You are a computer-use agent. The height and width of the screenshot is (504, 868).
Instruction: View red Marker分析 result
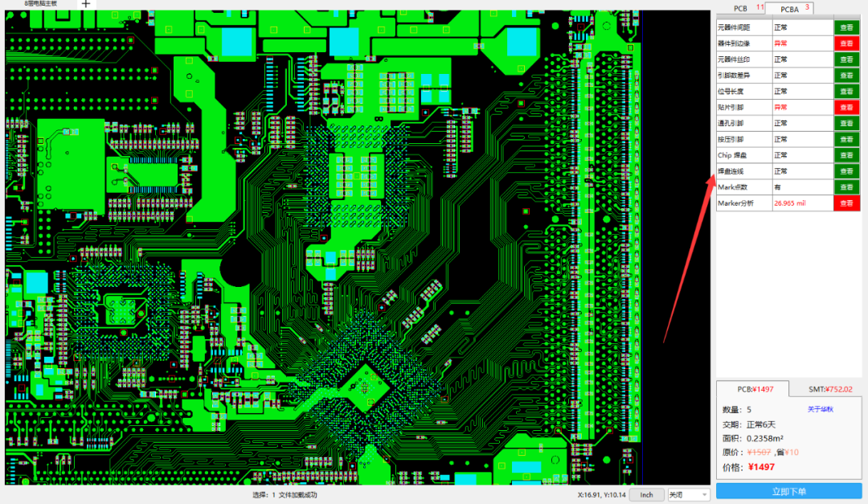click(846, 203)
